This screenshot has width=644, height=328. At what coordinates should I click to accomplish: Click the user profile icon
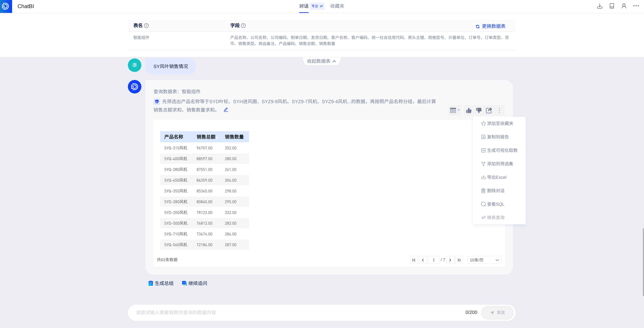624,6
